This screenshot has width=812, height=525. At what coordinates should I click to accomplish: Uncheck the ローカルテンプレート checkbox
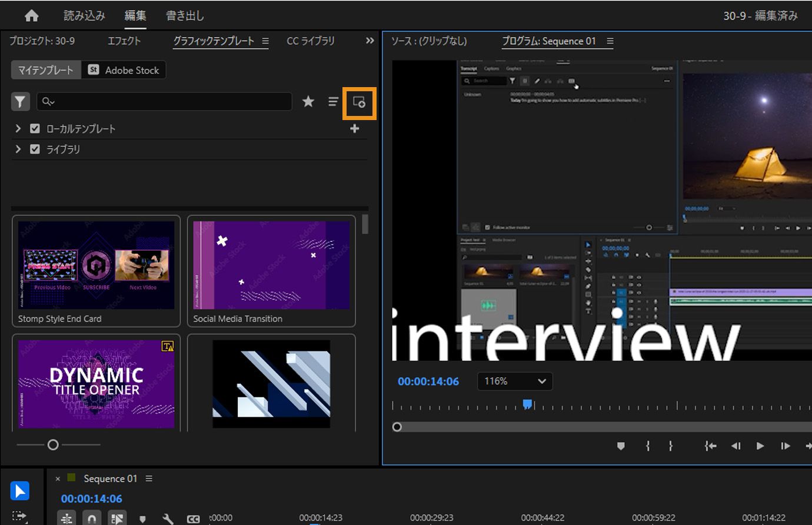click(35, 128)
